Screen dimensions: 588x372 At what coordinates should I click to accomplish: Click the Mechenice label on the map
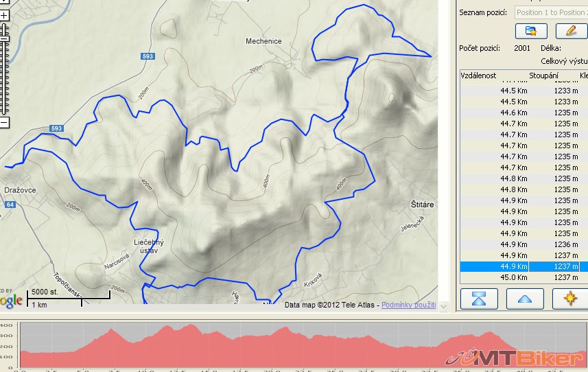263,41
